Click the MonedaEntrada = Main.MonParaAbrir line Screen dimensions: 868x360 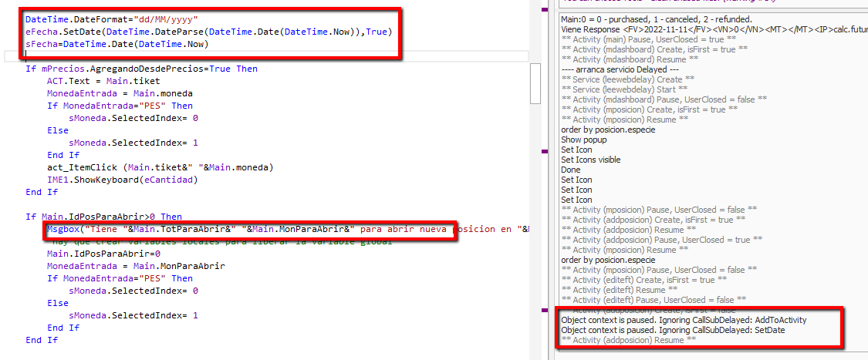[x=136, y=266]
